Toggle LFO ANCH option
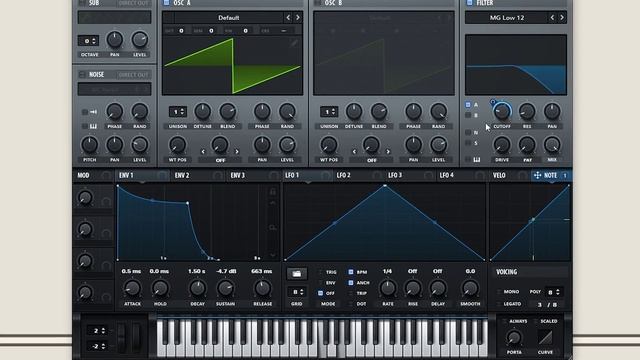The image size is (640, 360). tap(351, 282)
